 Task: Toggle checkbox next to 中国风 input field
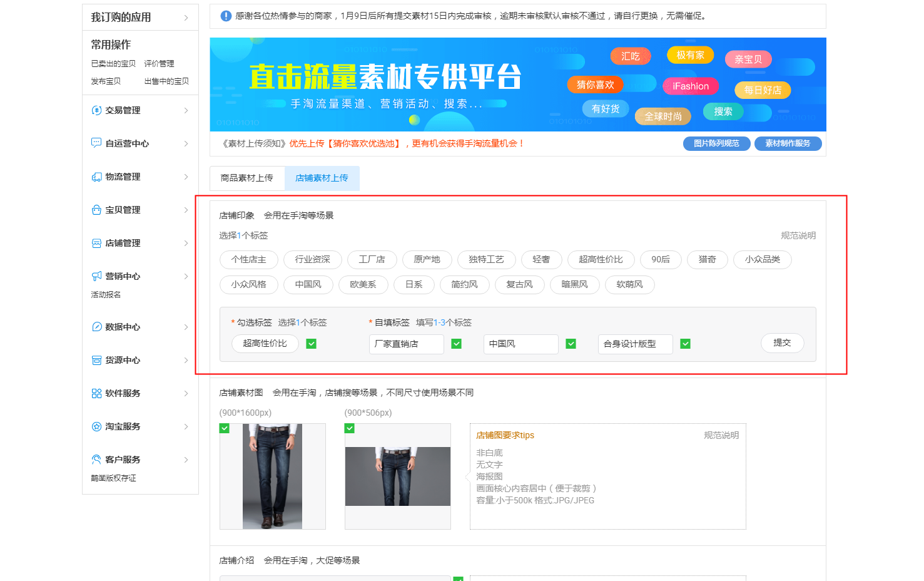point(571,344)
